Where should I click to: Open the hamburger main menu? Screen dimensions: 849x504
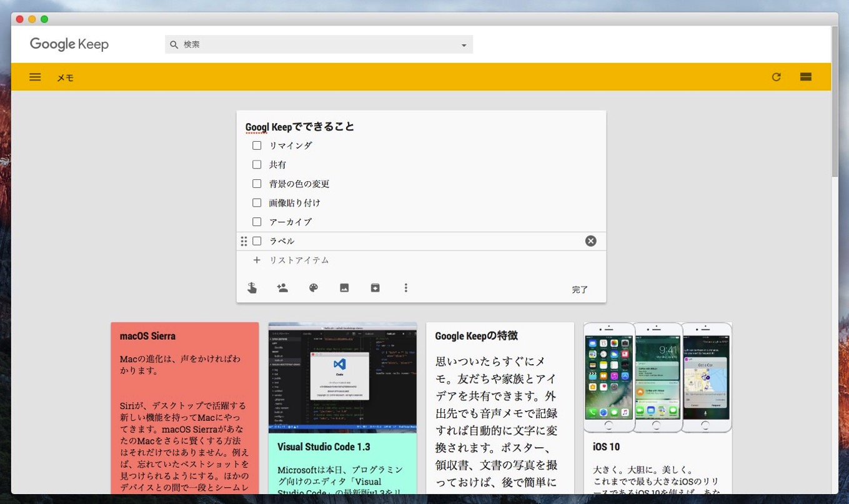click(x=35, y=77)
